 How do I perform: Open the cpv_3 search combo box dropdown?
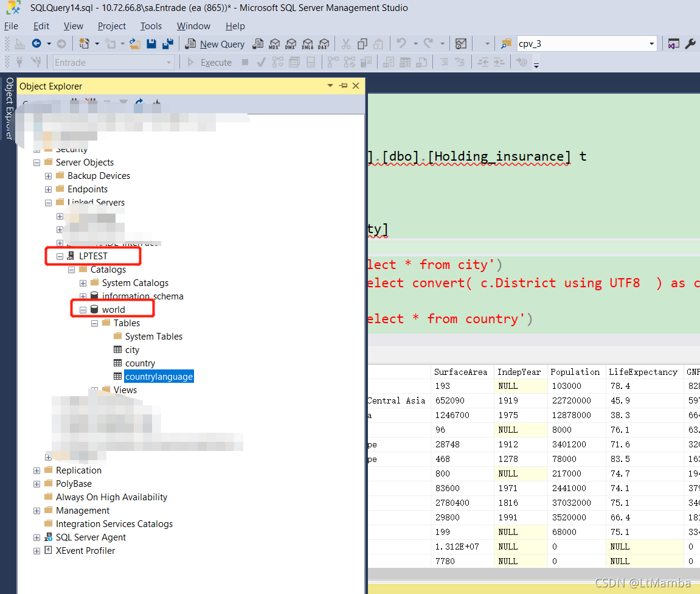pyautogui.click(x=652, y=44)
